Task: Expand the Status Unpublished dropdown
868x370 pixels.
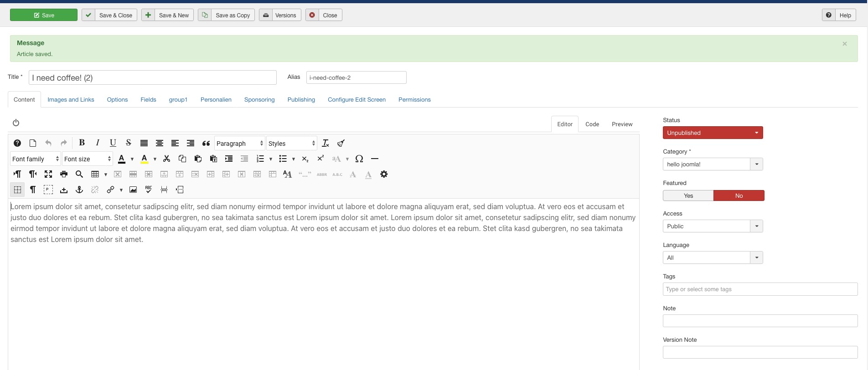Action: (713, 133)
